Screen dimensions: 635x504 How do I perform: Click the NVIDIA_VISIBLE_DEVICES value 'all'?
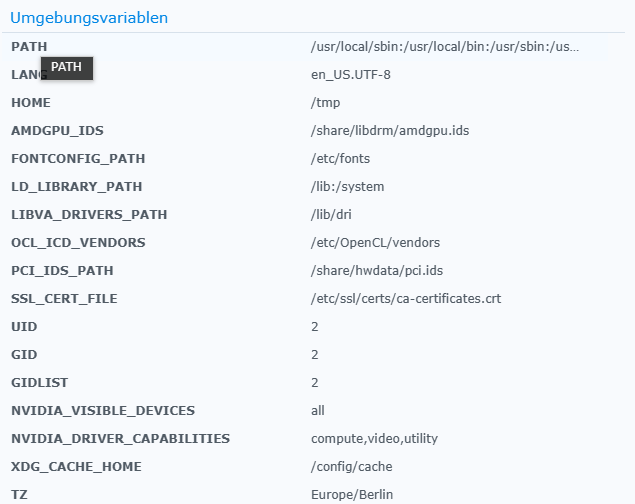click(318, 410)
